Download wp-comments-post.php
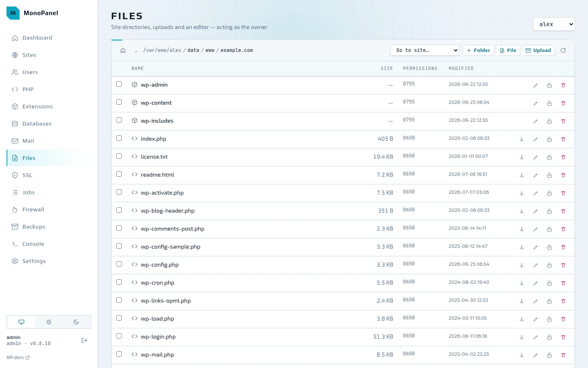Screen dimensions: 588x368 tap(521, 229)
